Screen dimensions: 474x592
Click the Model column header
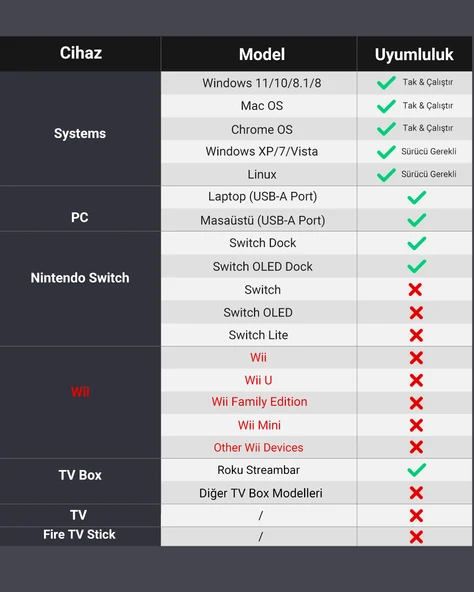262,54
